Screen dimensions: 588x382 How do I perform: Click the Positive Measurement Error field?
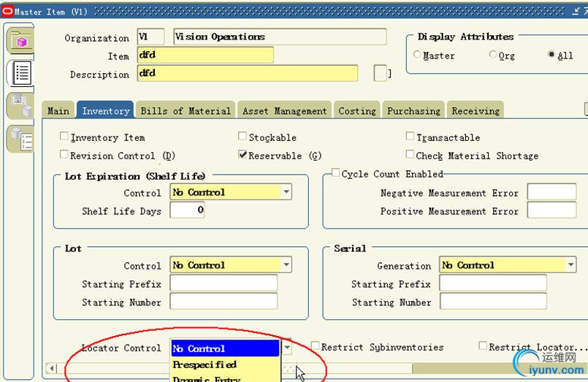[x=551, y=210]
